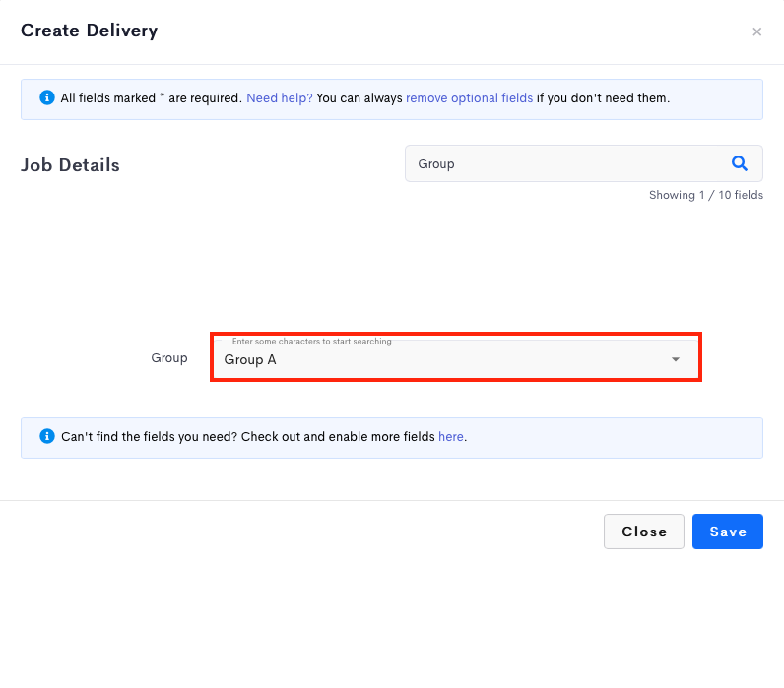Click the 'Job Details' section heading
Viewport: 784px width, 688px height.
(70, 165)
